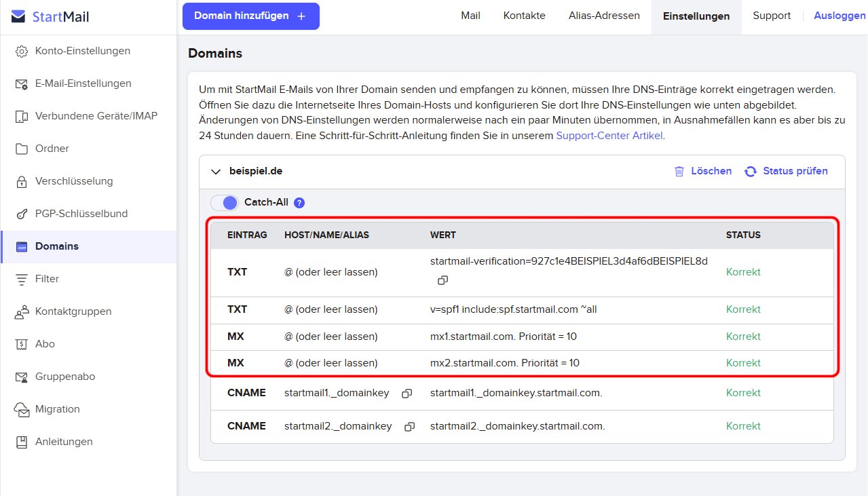The width and height of the screenshot is (868, 496).
Task: Open Migration in the sidebar
Action: tap(88, 409)
